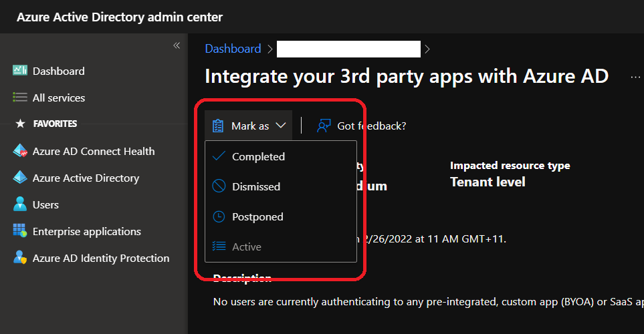This screenshot has width=644, height=334.
Task: Click the Dashboard chart icon in sidebar
Action: click(20, 71)
